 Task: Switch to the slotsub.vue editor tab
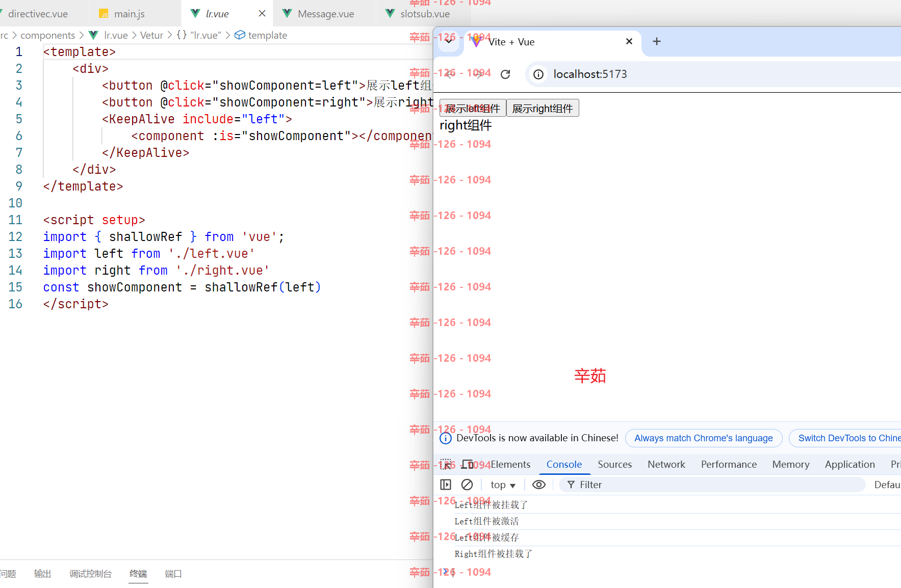click(x=425, y=14)
